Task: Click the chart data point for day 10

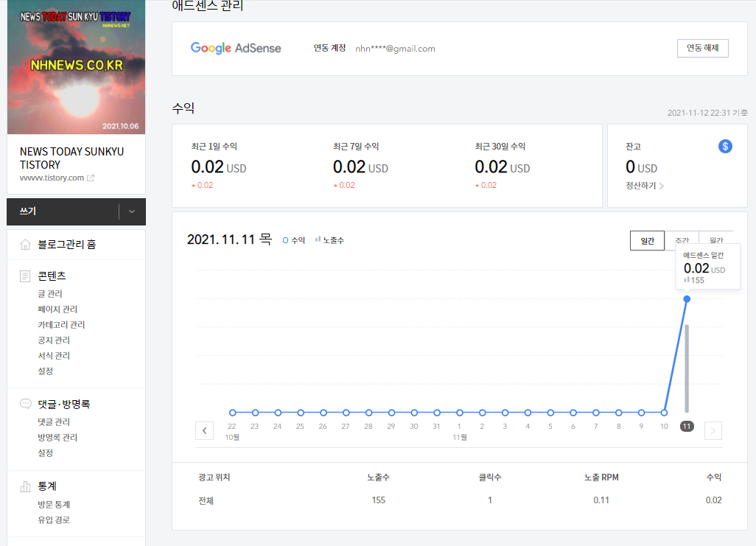Action: [x=664, y=413]
